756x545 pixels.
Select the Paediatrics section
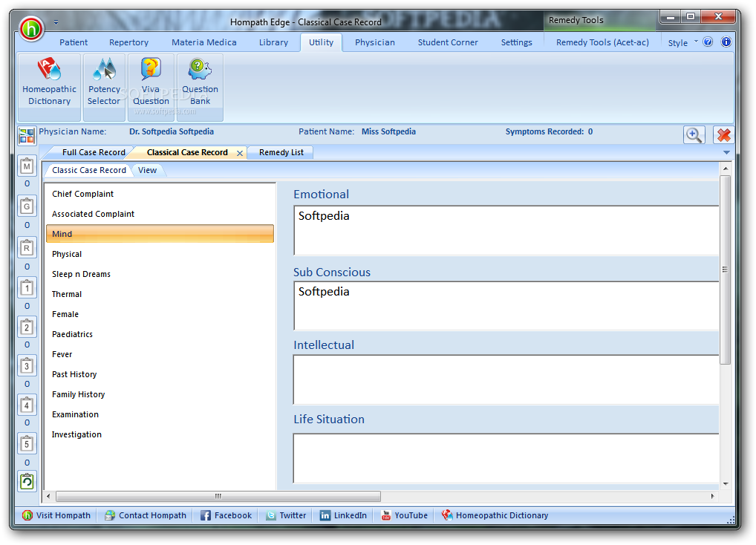click(160, 334)
